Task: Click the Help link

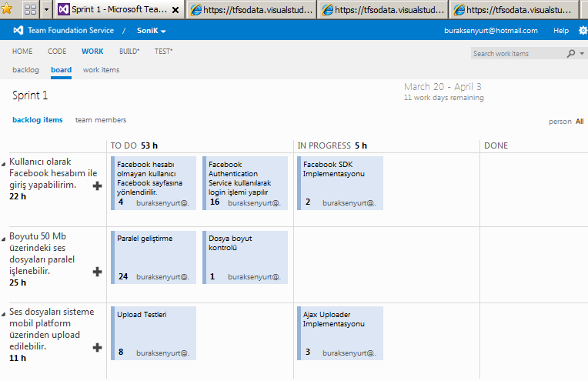Action: [x=561, y=31]
